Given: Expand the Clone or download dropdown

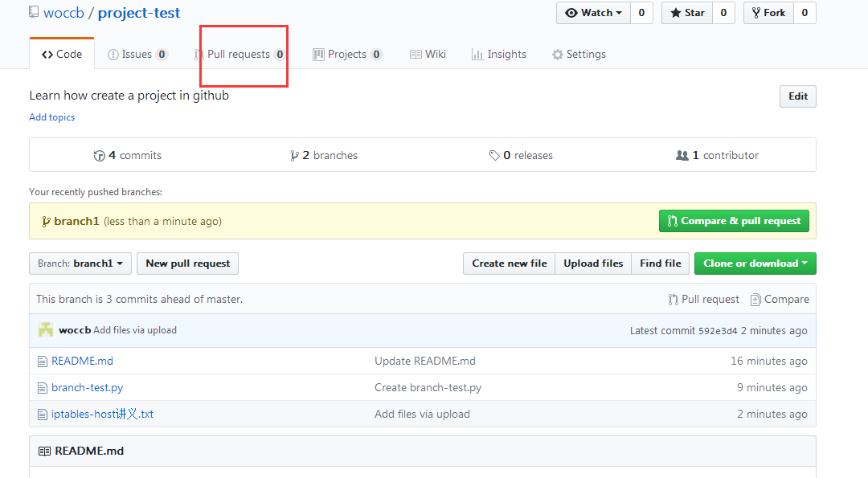Looking at the screenshot, I should (755, 264).
